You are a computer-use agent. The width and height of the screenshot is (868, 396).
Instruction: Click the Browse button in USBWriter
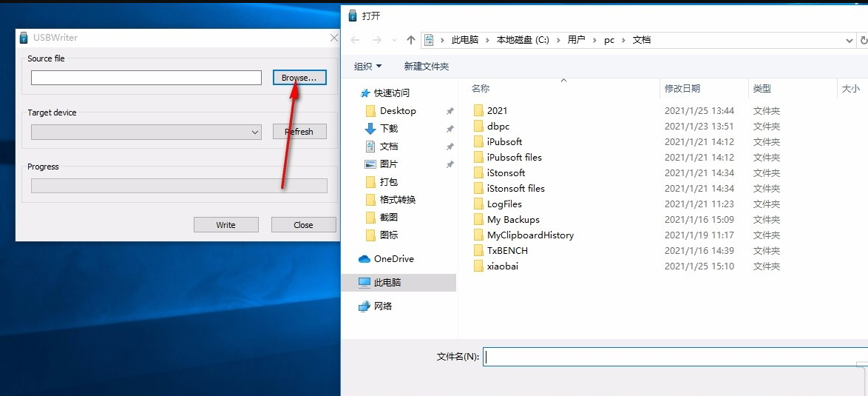(x=299, y=78)
